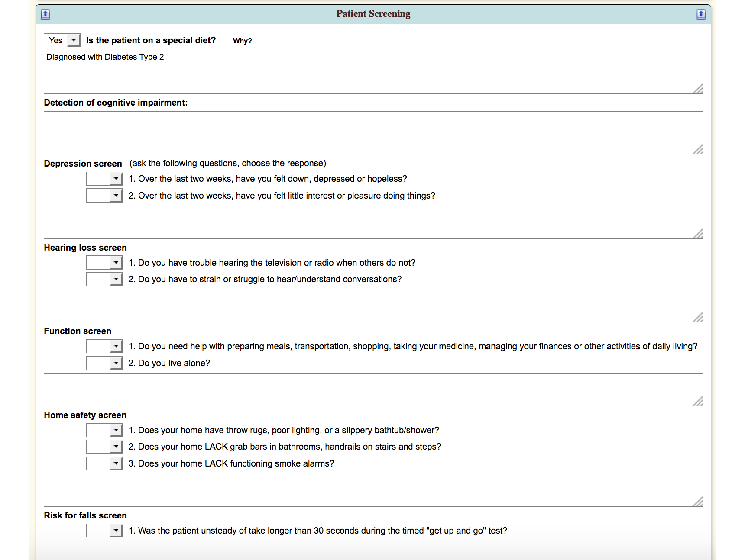This screenshot has width=745, height=560.
Task: Click the 'Risk for falls screen' heading
Action: tap(85, 515)
